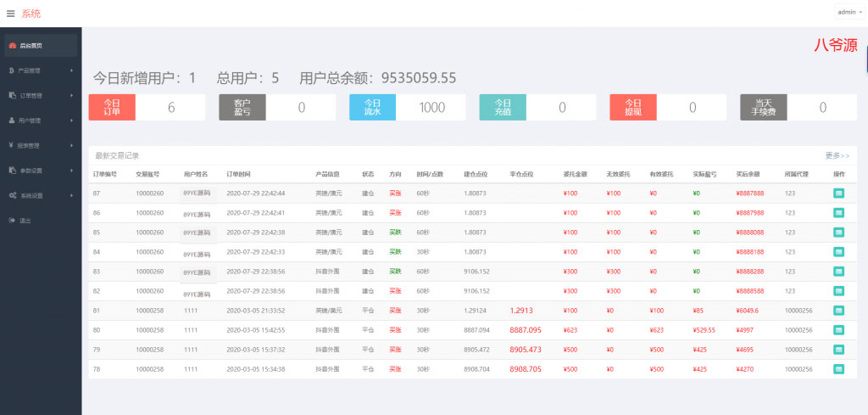Expand the 报表管理 submenu arrow
This screenshot has width=868, height=415.
(x=71, y=145)
